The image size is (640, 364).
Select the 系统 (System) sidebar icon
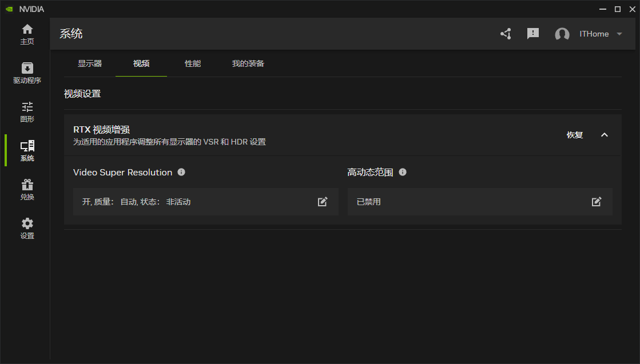[27, 150]
